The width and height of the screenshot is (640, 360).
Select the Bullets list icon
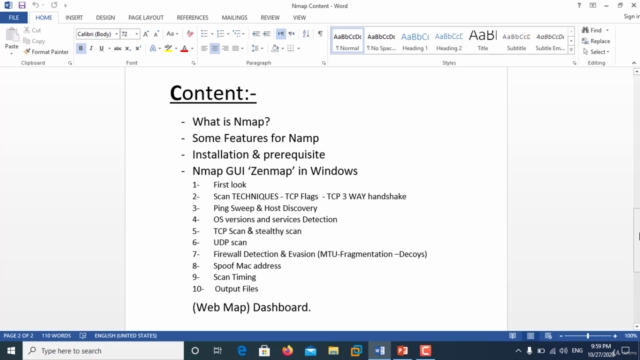coord(204,34)
